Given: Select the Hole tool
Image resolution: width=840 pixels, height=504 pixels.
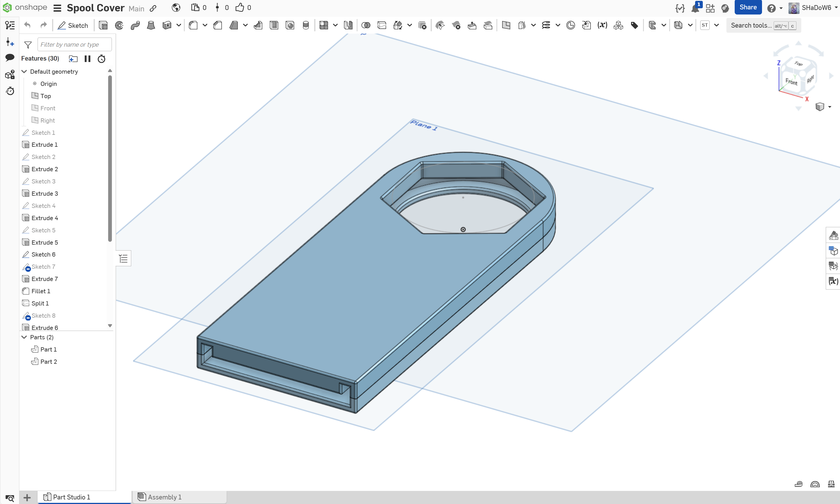Looking at the screenshot, I should pyautogui.click(x=290, y=26).
